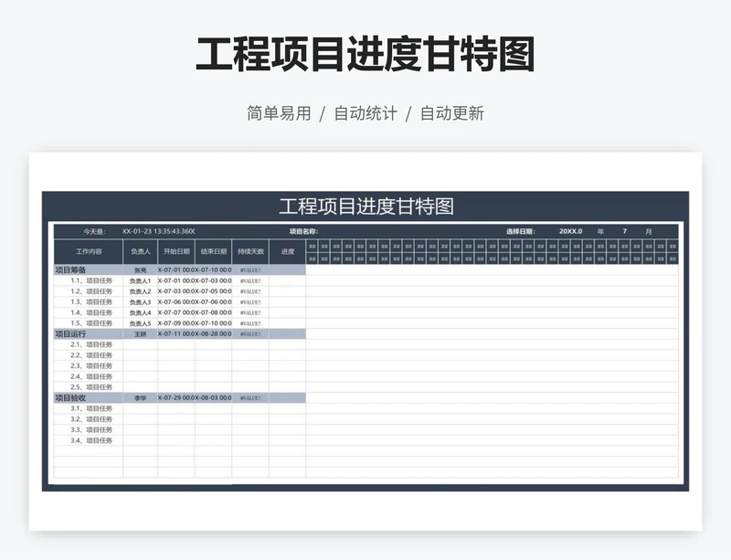Click owner cell 负责人5
This screenshot has height=560, width=731.
click(x=141, y=323)
